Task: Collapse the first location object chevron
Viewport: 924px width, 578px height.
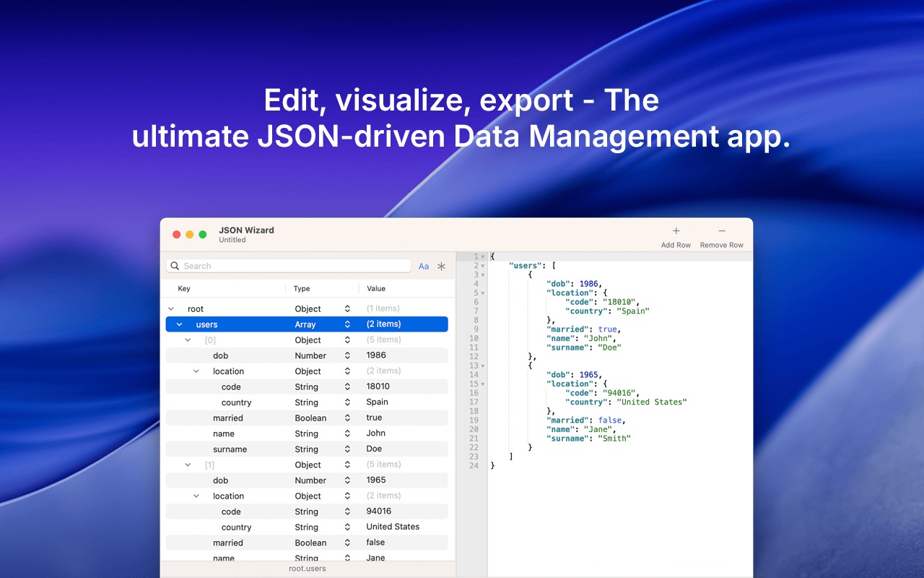Action: tap(196, 371)
